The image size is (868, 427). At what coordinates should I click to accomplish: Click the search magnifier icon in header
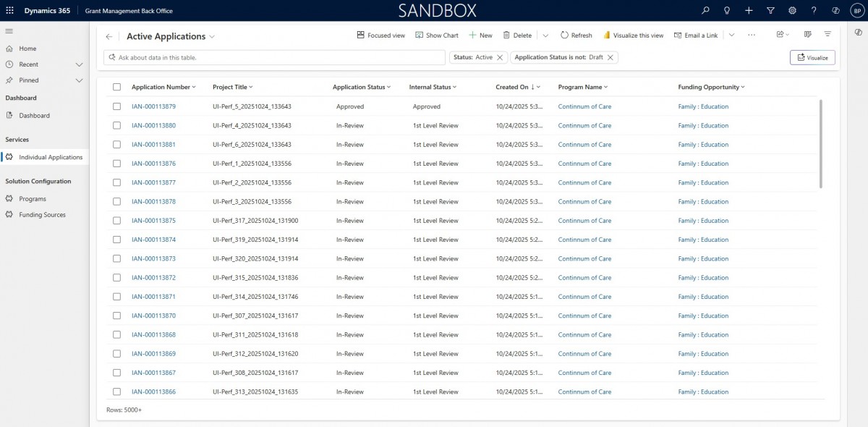coord(706,11)
